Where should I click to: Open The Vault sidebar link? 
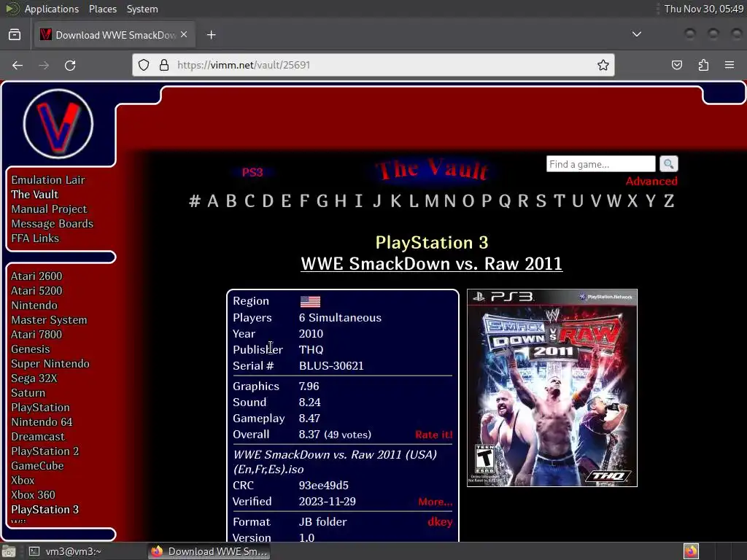click(35, 194)
